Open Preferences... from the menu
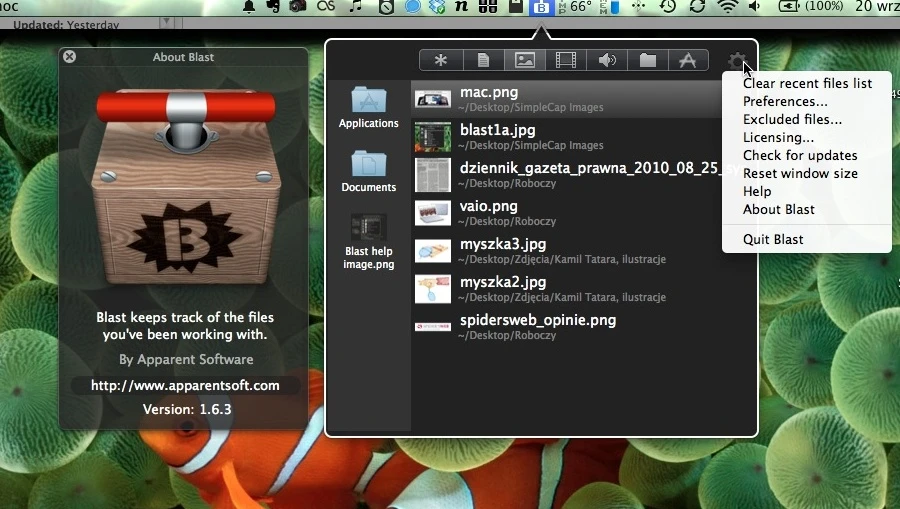 coord(807,102)
